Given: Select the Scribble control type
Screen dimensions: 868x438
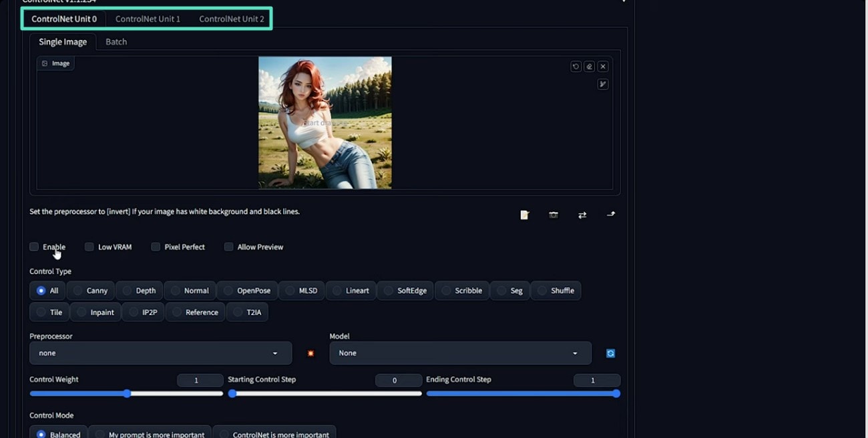Looking at the screenshot, I should [461, 290].
